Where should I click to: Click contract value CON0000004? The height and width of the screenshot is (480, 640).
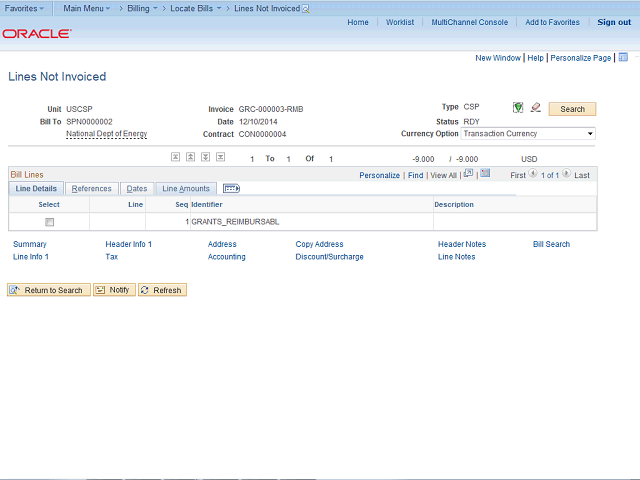click(x=262, y=134)
